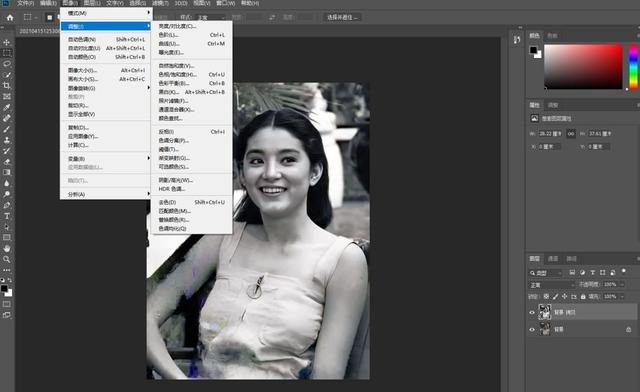This screenshot has height=392, width=640.
Task: Toggle width-height link in Properties panel
Action: coord(571,134)
